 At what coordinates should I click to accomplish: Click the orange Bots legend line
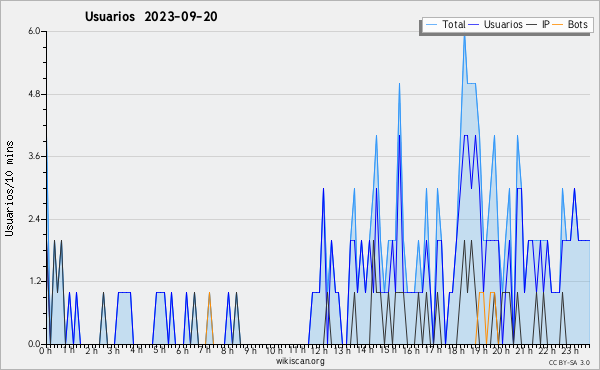(558, 25)
